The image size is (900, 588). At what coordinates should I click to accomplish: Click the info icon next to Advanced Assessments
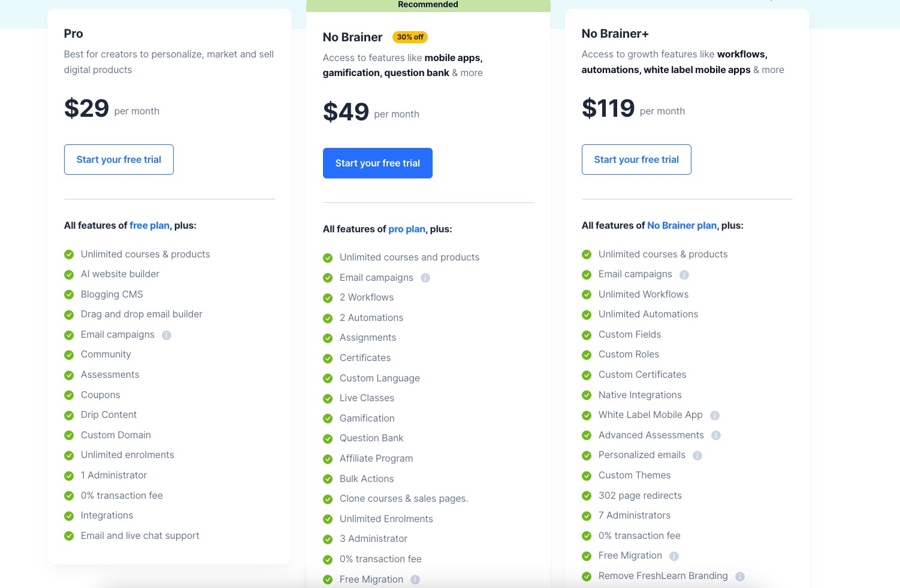tap(716, 435)
